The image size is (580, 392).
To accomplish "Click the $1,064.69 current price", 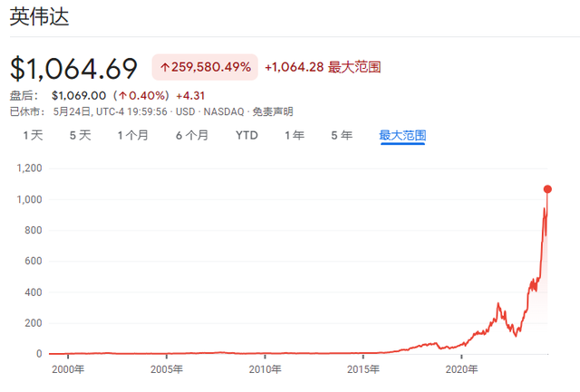I will 73,68.
